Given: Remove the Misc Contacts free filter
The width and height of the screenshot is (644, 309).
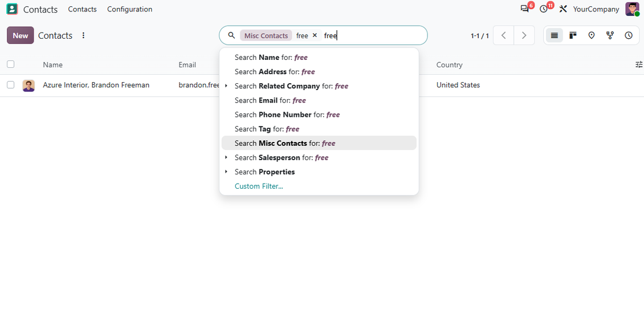Looking at the screenshot, I should [x=315, y=35].
